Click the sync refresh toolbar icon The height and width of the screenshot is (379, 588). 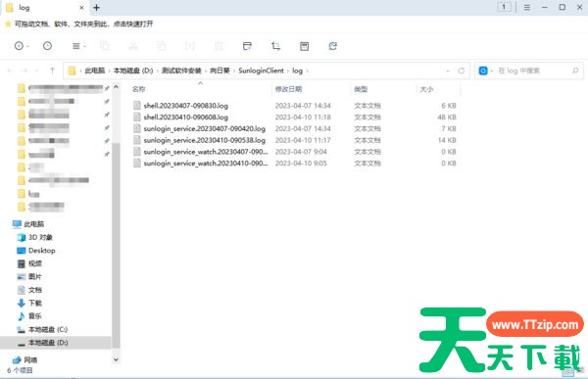point(332,46)
